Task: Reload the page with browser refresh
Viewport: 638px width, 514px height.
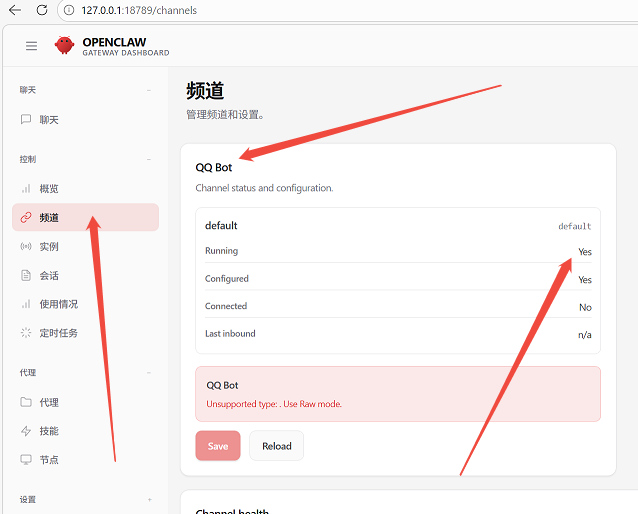Action: point(41,10)
